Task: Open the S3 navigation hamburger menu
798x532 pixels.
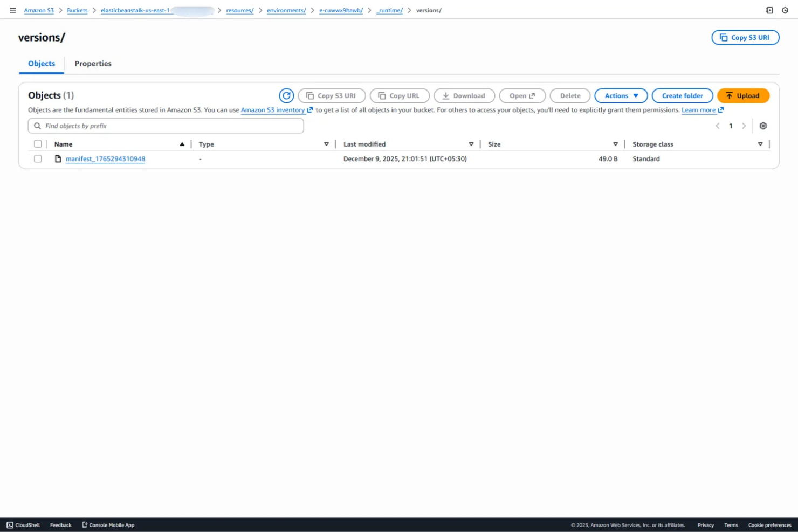Action: pyautogui.click(x=12, y=10)
